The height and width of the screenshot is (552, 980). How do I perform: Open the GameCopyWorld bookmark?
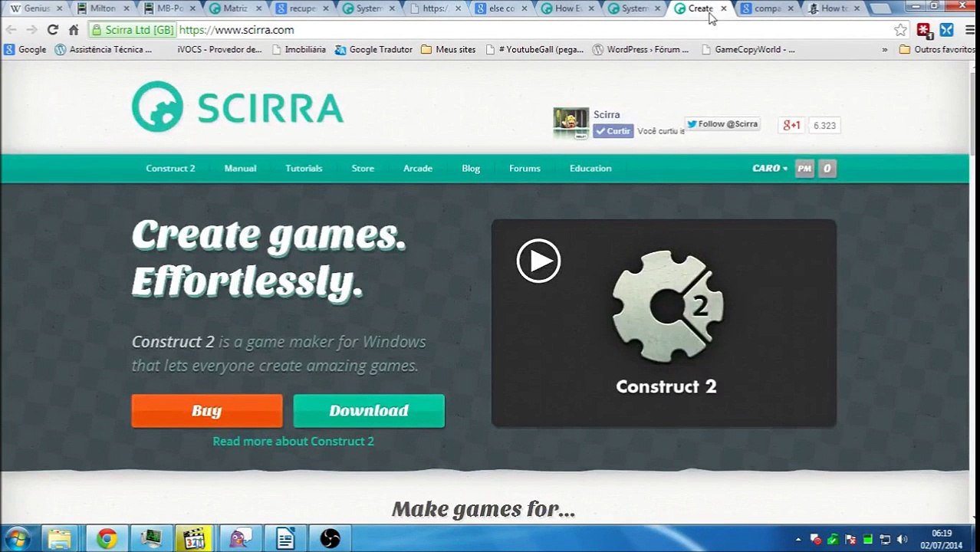[x=748, y=49]
